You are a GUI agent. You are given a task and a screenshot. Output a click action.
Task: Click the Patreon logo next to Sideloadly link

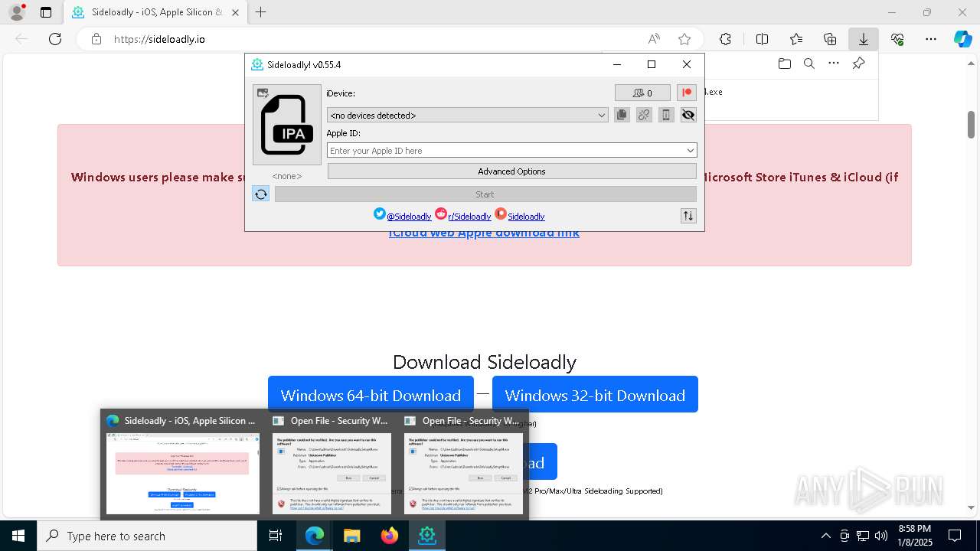[x=500, y=214]
